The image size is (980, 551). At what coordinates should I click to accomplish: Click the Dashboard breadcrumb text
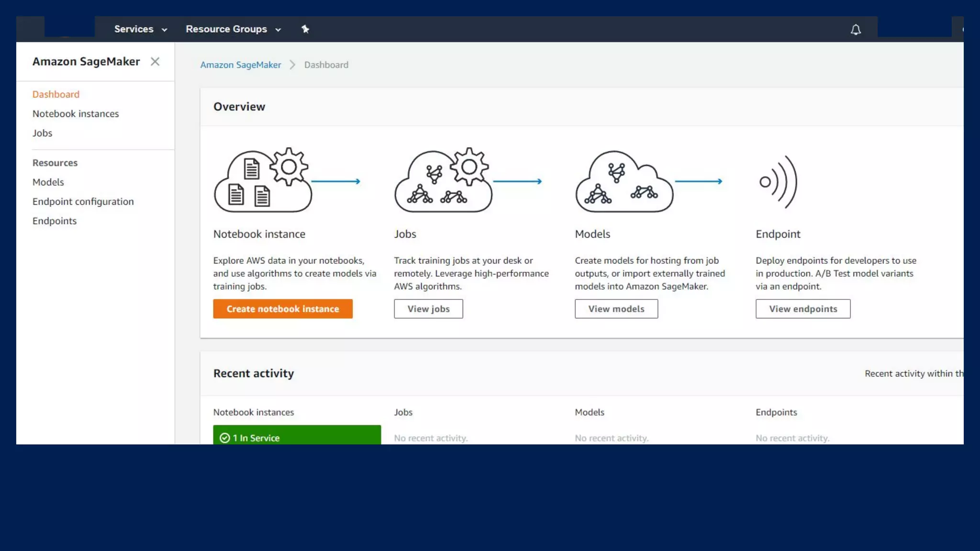[326, 65]
